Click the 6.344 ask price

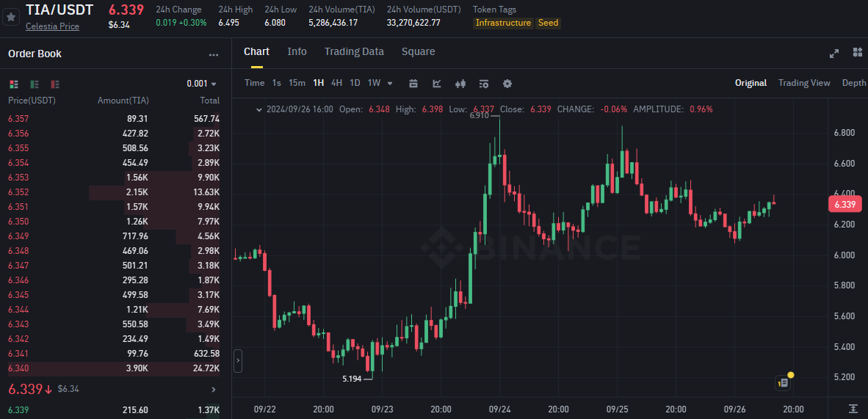coord(18,310)
